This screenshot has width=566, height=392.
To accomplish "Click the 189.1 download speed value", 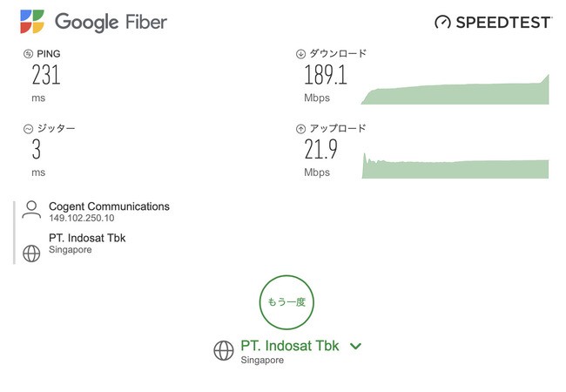I will pos(326,76).
